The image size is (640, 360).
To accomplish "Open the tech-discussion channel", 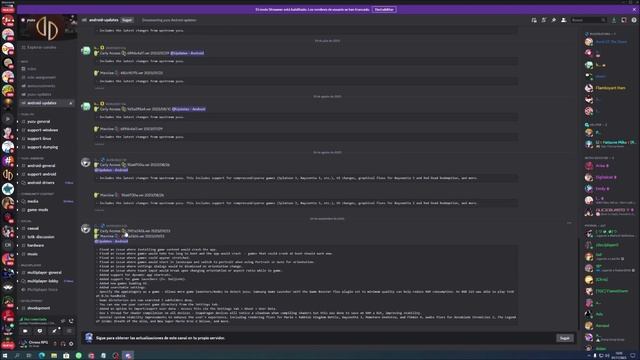I will coord(41,237).
